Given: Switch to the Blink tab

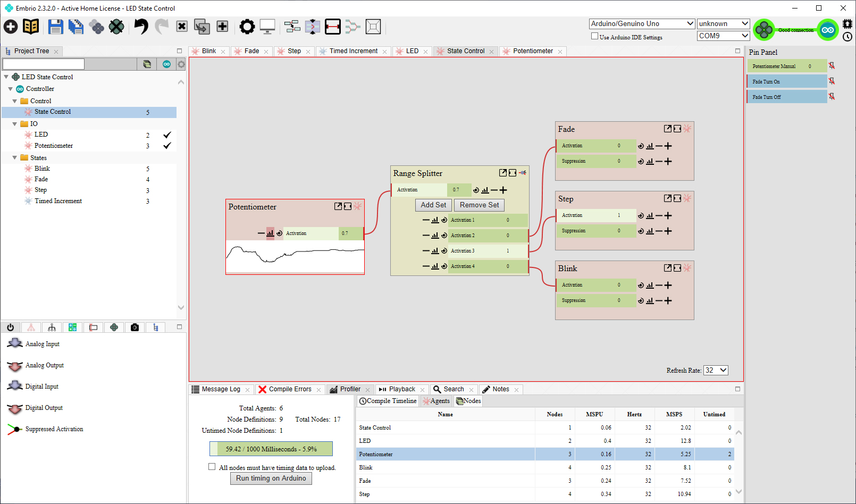Looking at the screenshot, I should tap(209, 51).
